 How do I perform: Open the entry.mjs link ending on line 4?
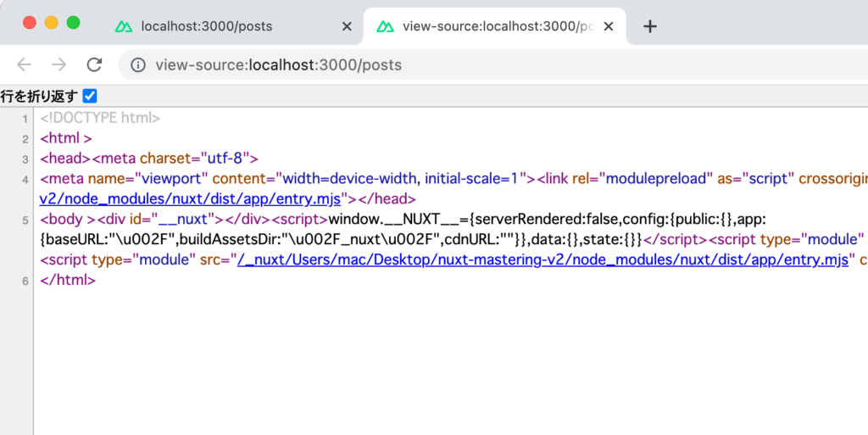tap(191, 199)
